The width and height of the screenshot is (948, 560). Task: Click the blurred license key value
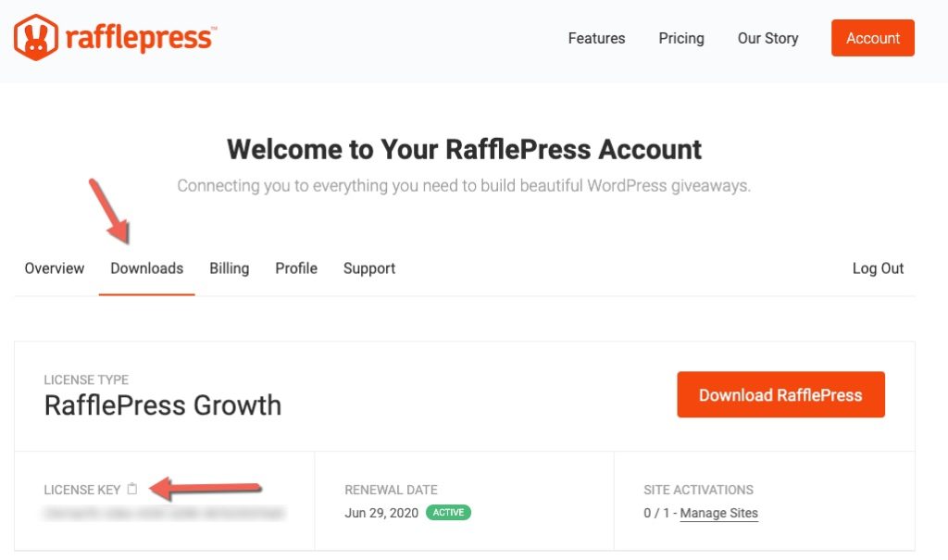point(164,514)
